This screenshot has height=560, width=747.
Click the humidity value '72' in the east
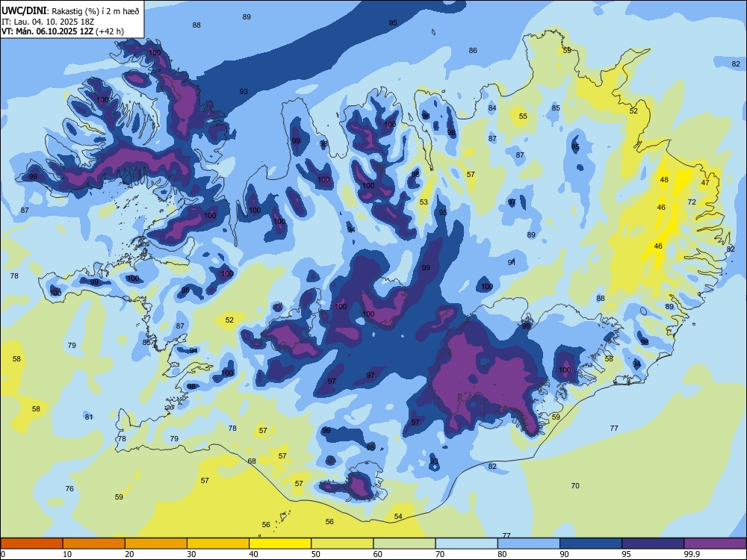coord(692,202)
